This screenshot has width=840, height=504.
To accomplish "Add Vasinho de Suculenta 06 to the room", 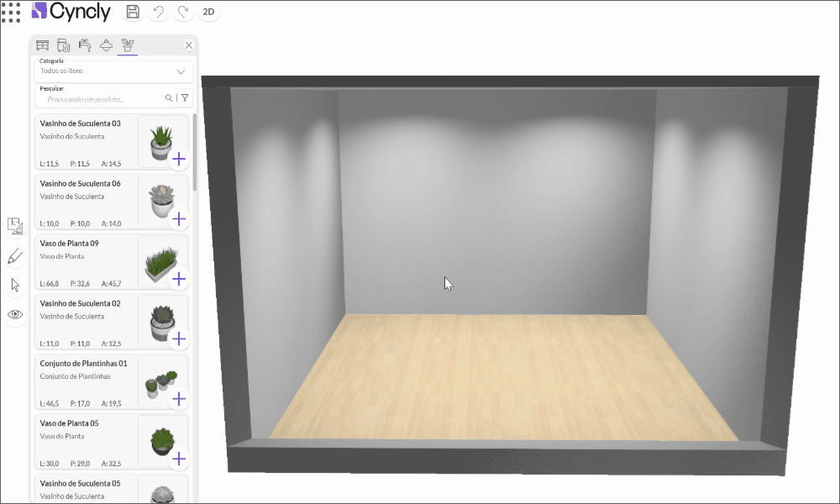I will 179,219.
